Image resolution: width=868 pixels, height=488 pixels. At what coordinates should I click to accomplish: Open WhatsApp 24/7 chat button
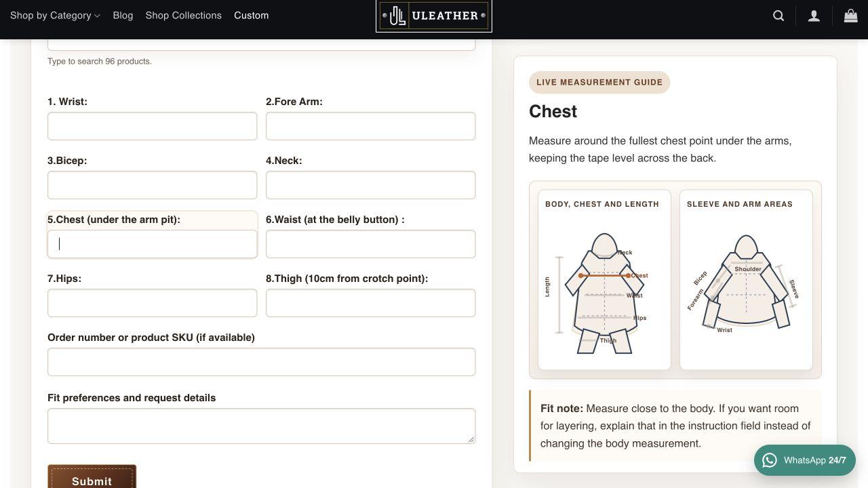[x=805, y=460]
